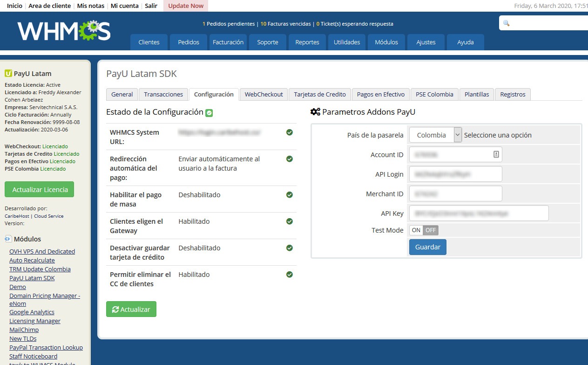Open the Ajustes menu
The height and width of the screenshot is (365, 588).
tap(426, 42)
